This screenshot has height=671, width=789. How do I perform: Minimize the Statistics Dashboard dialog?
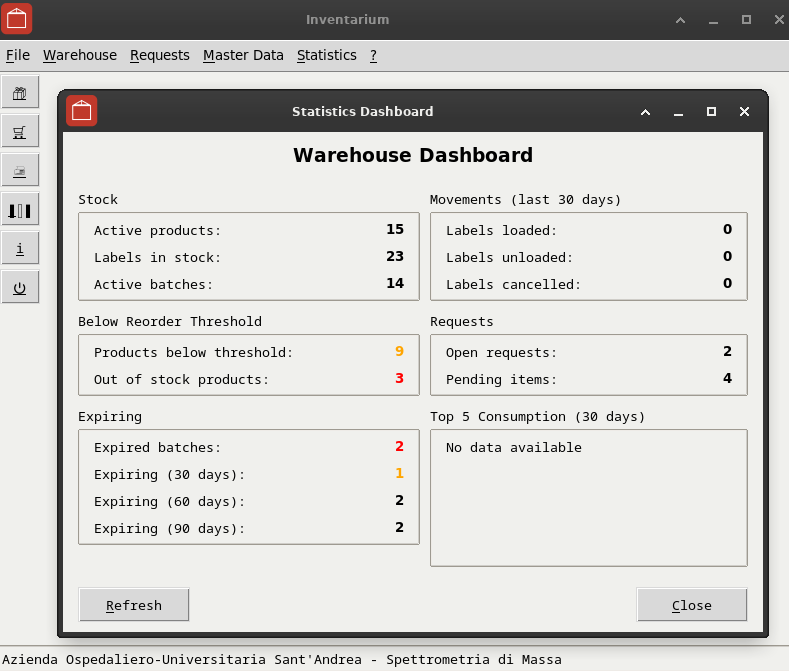point(678,112)
